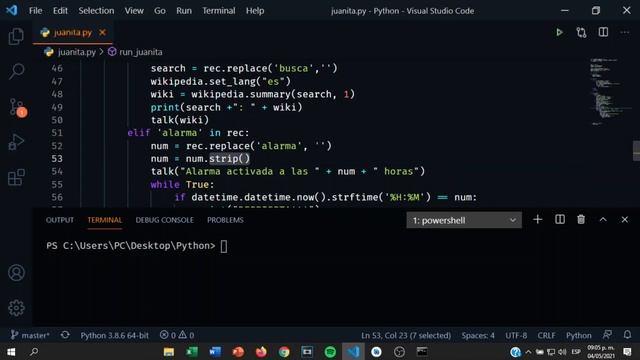Switch to the PROBLEMS panel tab
The width and height of the screenshot is (640, 360).
tap(225, 220)
